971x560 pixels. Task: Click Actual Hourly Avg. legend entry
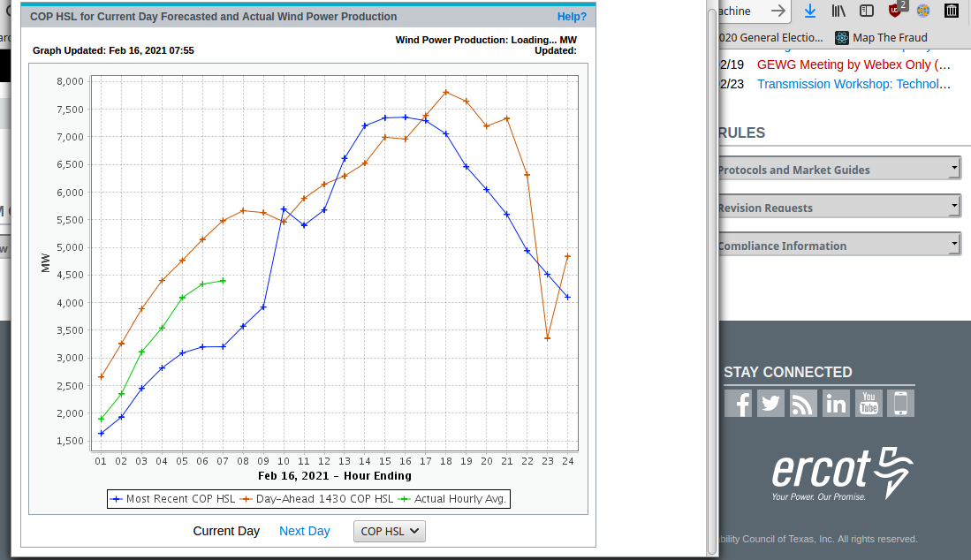452,499
